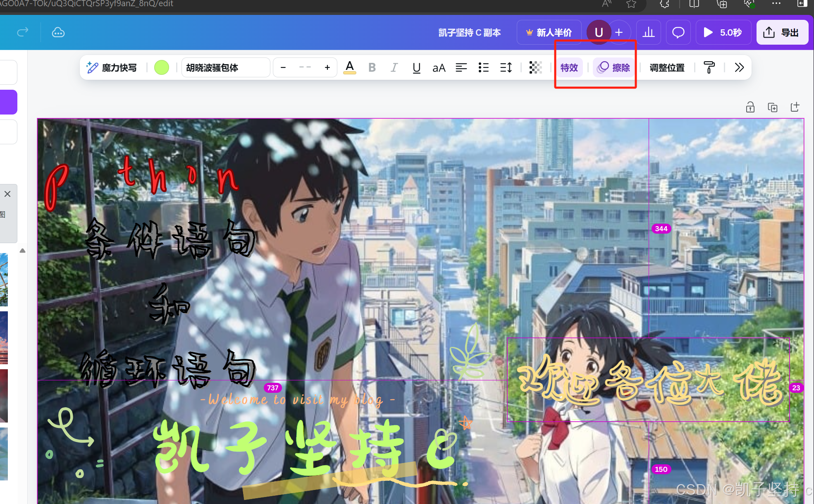Open the analytics bar chart icon
The width and height of the screenshot is (814, 504).
point(648,32)
